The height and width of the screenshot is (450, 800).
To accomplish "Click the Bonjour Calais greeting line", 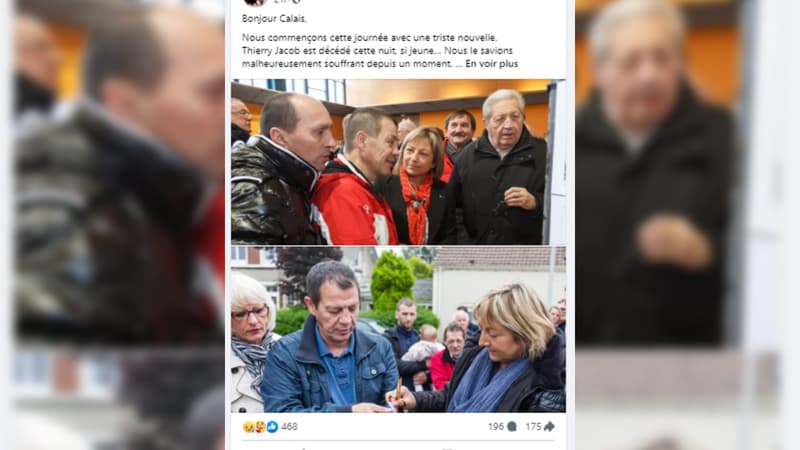I will [x=274, y=19].
